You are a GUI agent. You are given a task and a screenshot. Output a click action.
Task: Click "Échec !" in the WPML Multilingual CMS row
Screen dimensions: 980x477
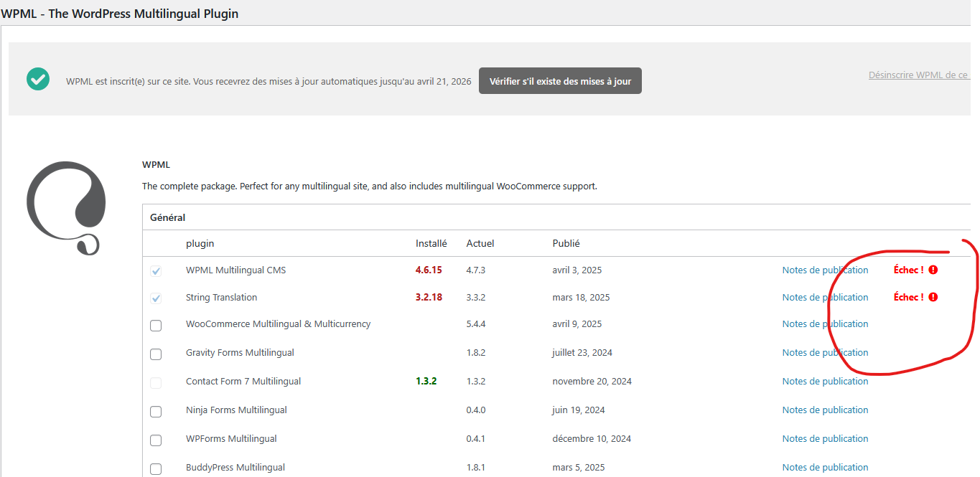tap(908, 270)
